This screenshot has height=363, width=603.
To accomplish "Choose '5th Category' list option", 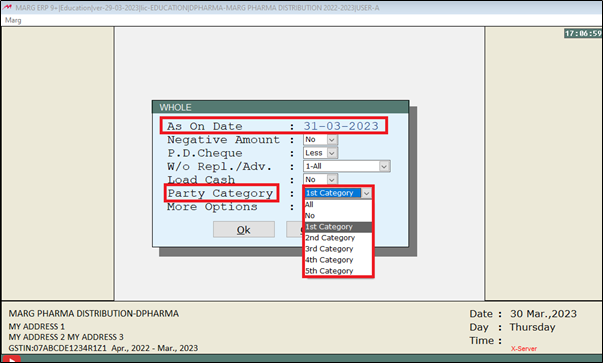I will coord(338,271).
